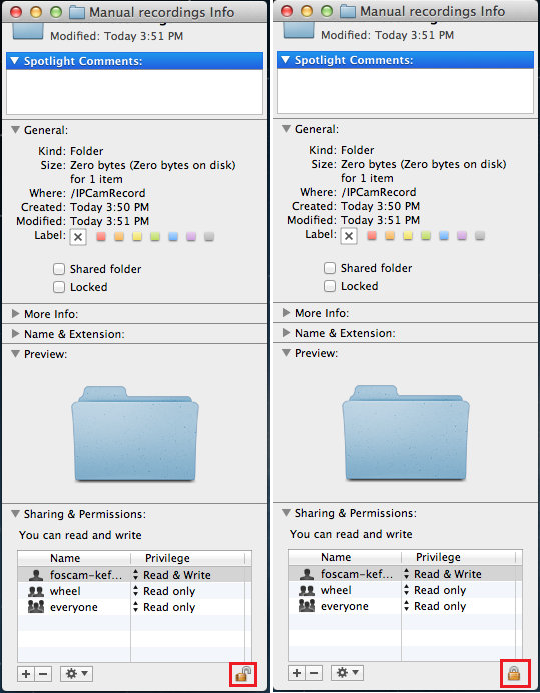Select orange label color in left window
Viewport: 540px width, 693px height.
119,236
